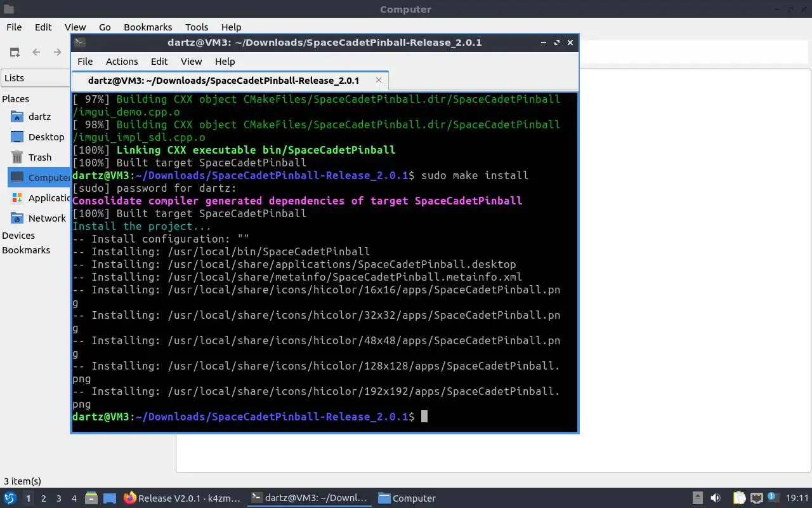Switch to workspace 3

click(x=58, y=498)
